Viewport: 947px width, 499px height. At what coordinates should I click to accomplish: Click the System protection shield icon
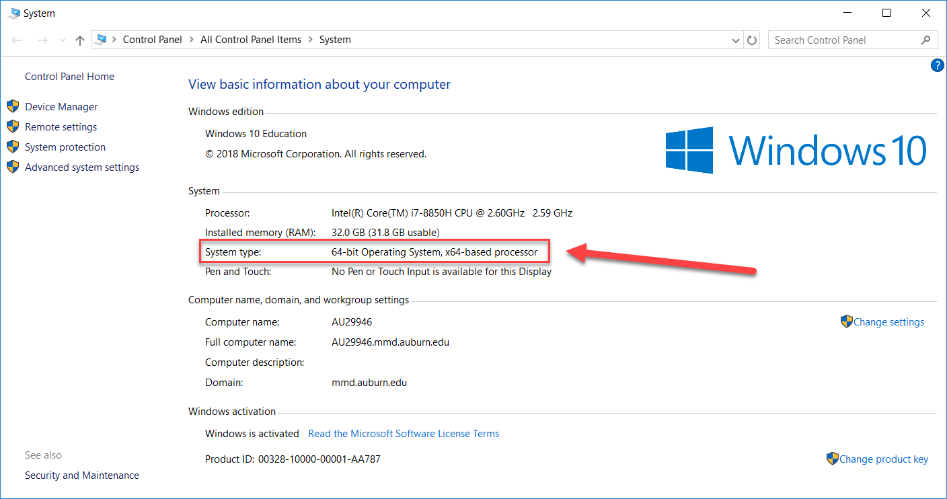[13, 147]
